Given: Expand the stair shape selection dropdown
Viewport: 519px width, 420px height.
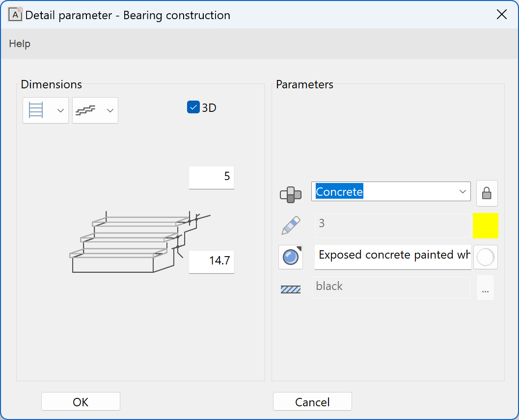Looking at the screenshot, I should click(110, 110).
